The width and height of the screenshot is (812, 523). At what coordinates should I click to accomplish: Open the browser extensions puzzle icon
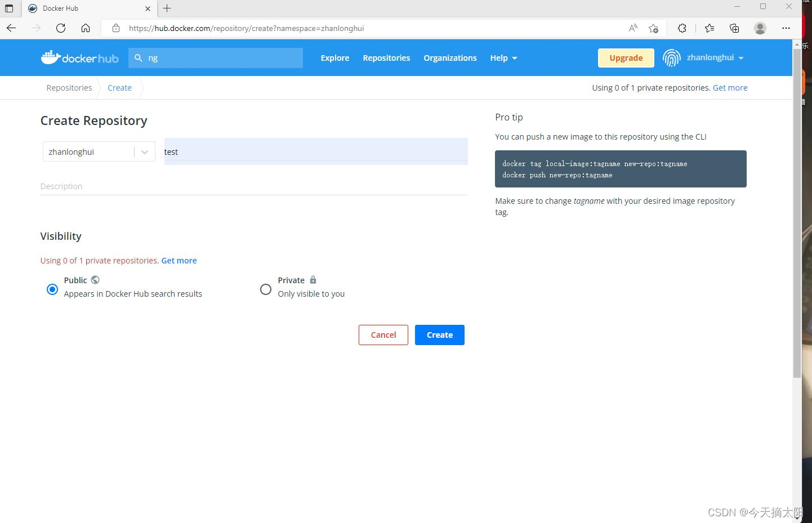click(682, 28)
